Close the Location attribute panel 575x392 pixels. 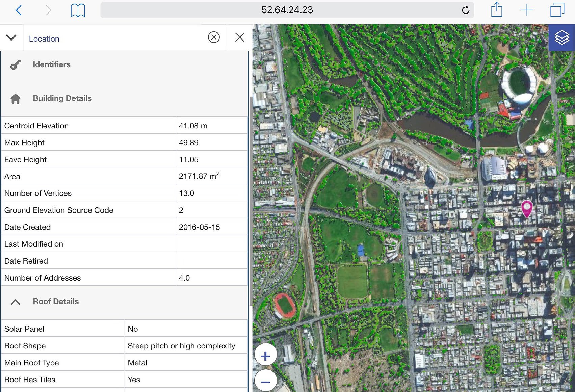[x=240, y=37]
